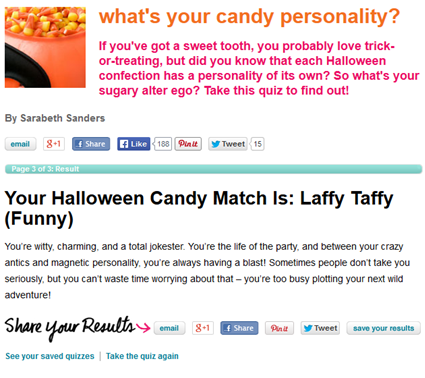The width and height of the screenshot is (425, 378).
Task: Tweet your quiz results
Action: tap(320, 328)
